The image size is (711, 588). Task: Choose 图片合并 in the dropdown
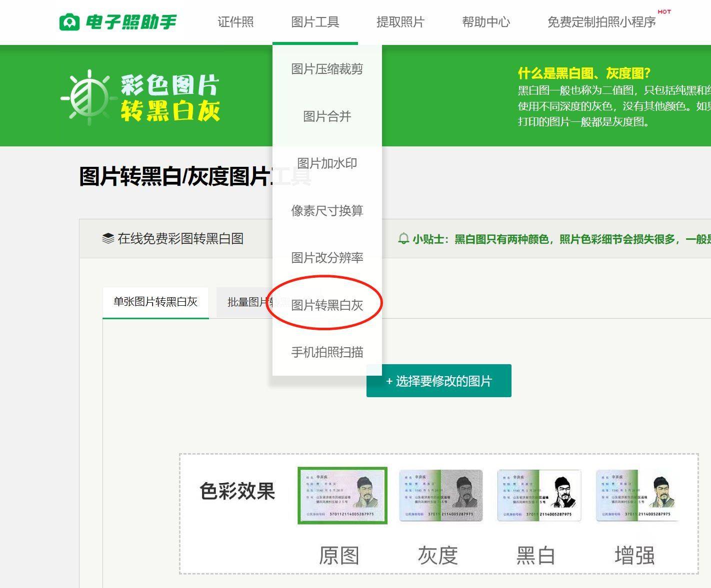pos(327,116)
